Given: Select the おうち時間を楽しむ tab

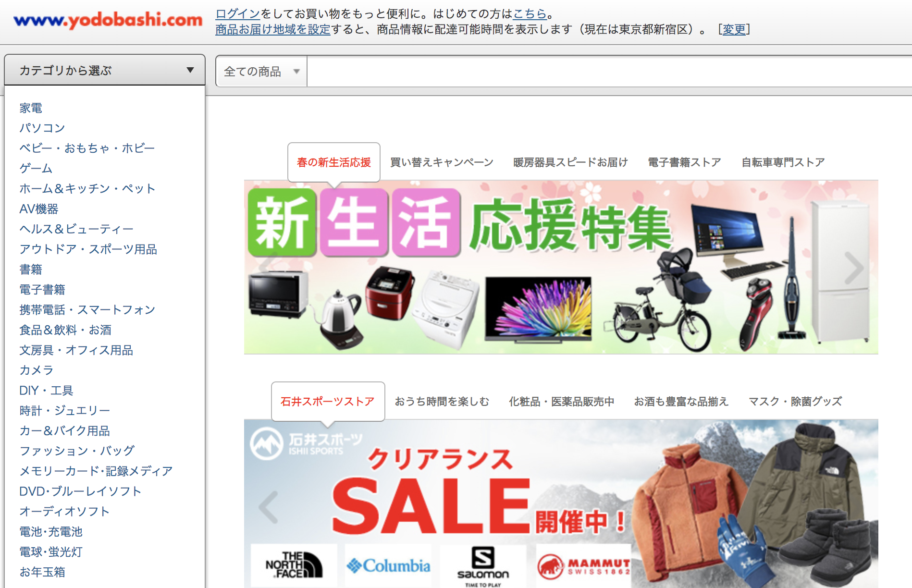Looking at the screenshot, I should [442, 402].
